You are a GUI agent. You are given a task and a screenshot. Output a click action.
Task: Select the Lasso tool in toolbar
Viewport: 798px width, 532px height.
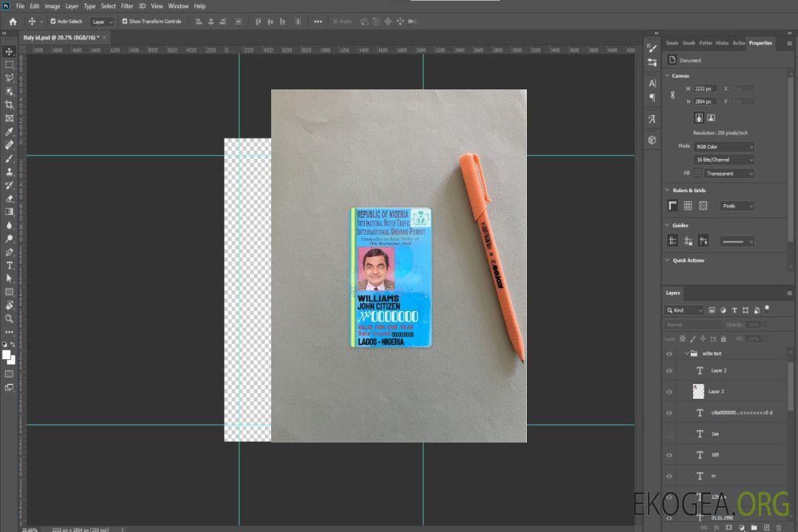click(9, 78)
